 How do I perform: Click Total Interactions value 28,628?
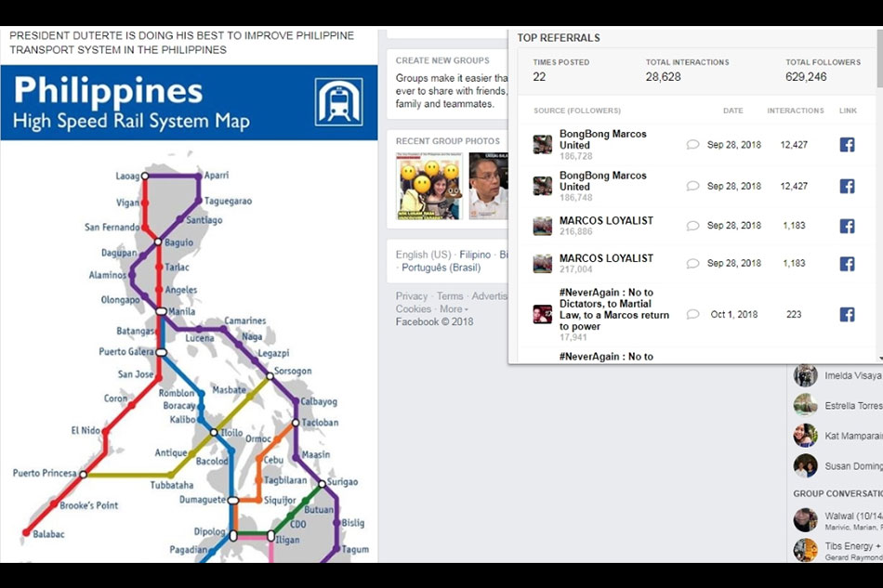pyautogui.click(x=663, y=76)
